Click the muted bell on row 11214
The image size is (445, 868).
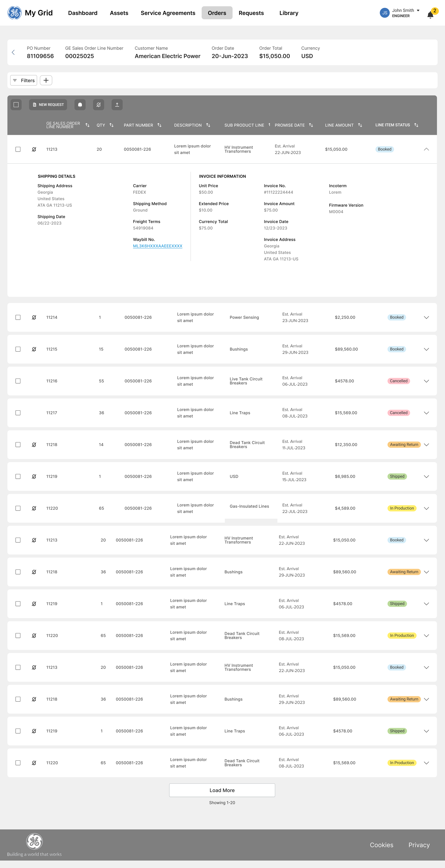point(34,317)
